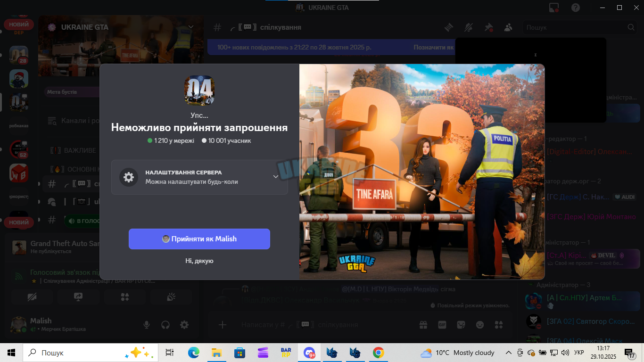Viewport: 644px width, 362px height.
Task: Open server settings gear in invite dialog
Action: tap(129, 177)
